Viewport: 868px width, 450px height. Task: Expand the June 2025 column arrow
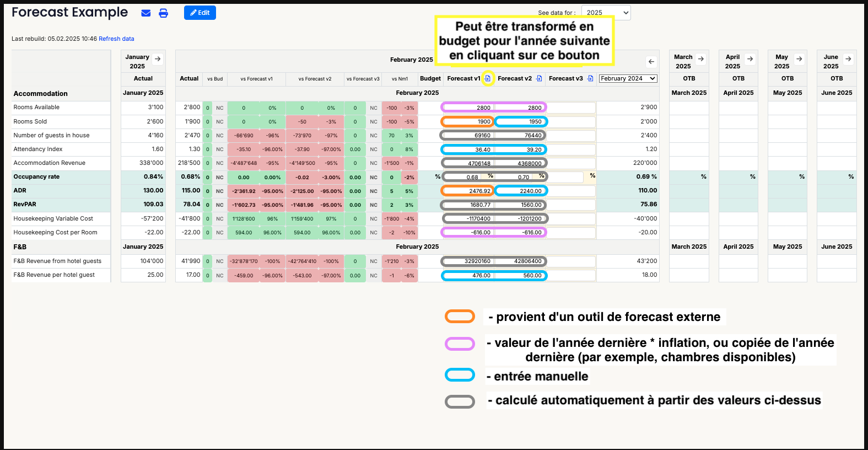coord(848,59)
